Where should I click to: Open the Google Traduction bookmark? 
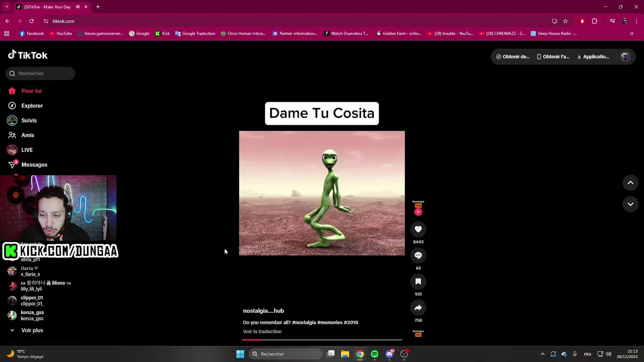click(x=195, y=34)
